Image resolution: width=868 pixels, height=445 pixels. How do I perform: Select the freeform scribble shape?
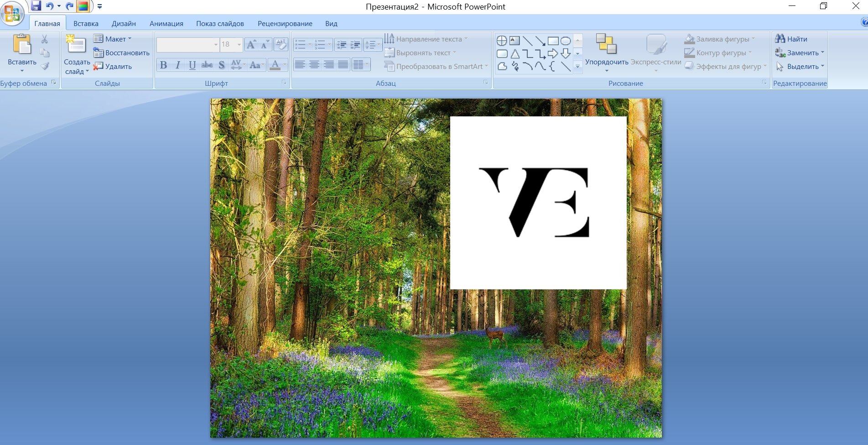[x=515, y=67]
